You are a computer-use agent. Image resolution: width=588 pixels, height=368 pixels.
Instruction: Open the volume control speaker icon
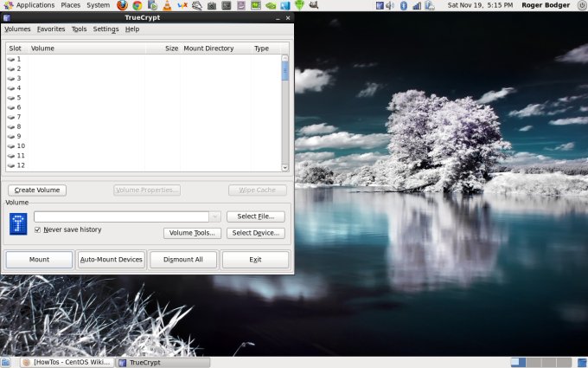coord(389,5)
